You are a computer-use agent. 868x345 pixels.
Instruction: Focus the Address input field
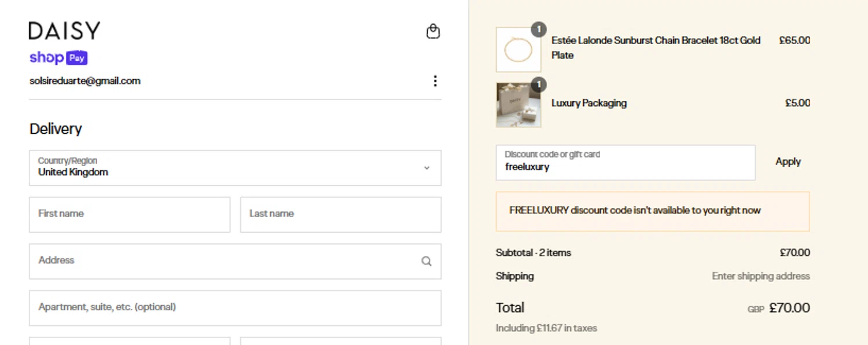pyautogui.click(x=235, y=261)
